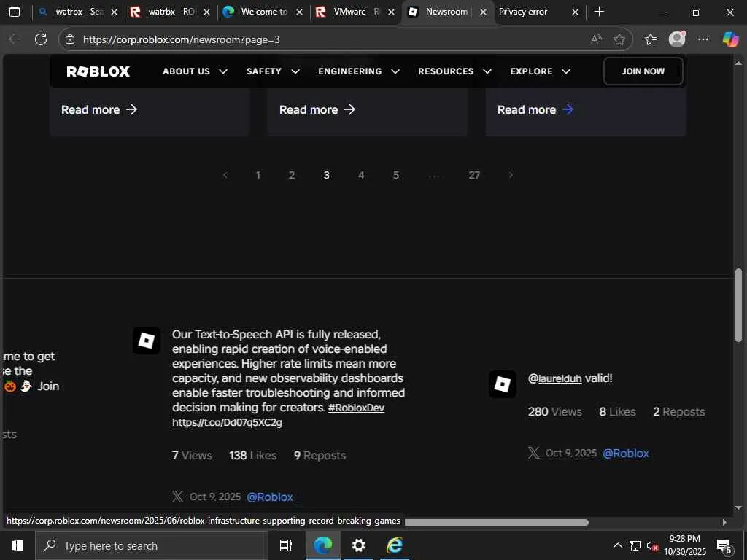
Task: Click the browser refresh icon
Action: pyautogui.click(x=41, y=39)
